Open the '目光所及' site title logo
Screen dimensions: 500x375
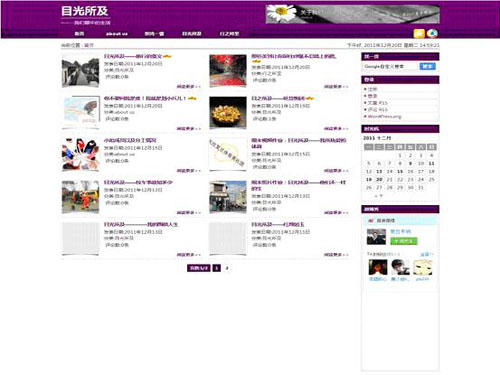click(85, 11)
